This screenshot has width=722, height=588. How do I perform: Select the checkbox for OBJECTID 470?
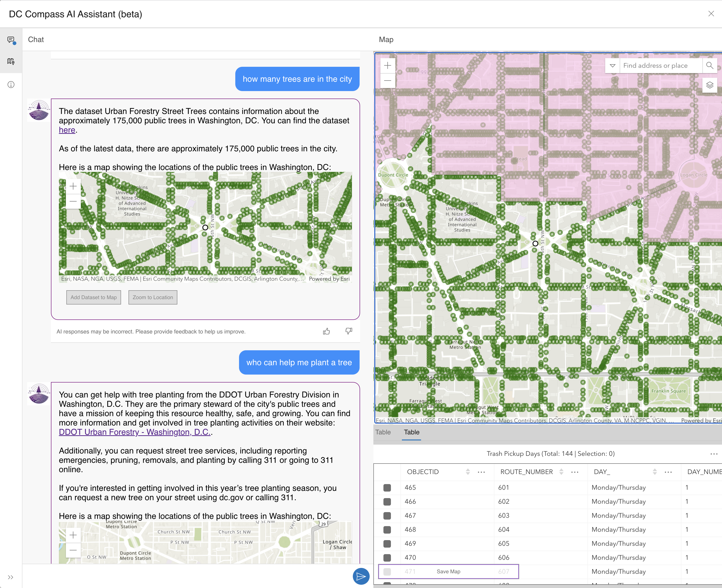pos(387,557)
